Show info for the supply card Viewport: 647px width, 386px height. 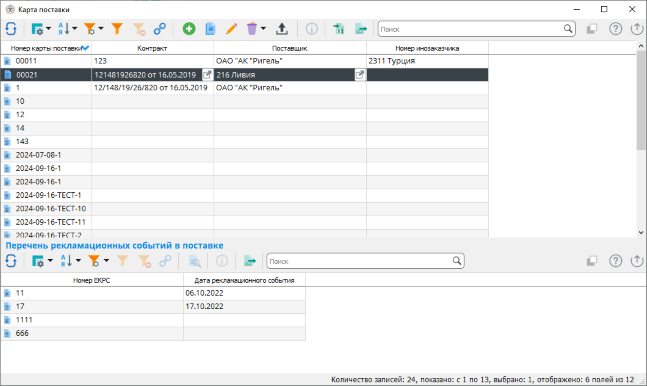tap(312, 29)
